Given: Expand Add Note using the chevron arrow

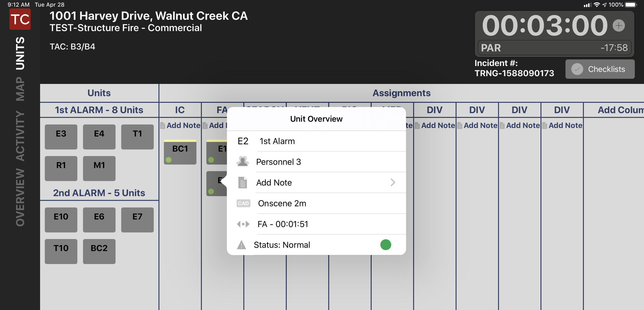Looking at the screenshot, I should 393,182.
